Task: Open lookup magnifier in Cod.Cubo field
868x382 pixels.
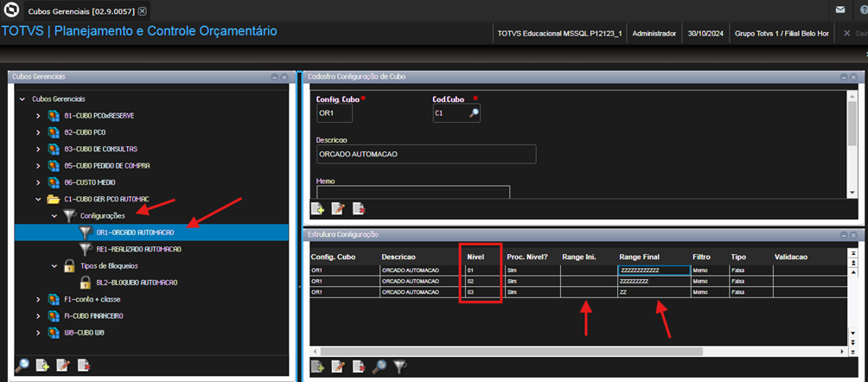Action: tap(474, 113)
